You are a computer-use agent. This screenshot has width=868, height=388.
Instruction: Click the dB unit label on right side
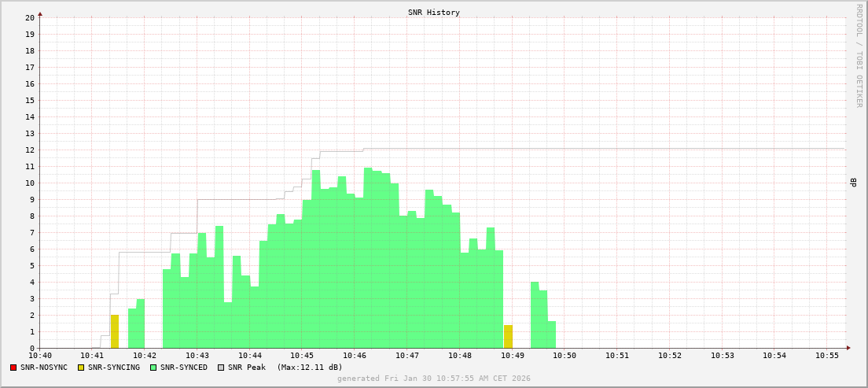click(852, 183)
